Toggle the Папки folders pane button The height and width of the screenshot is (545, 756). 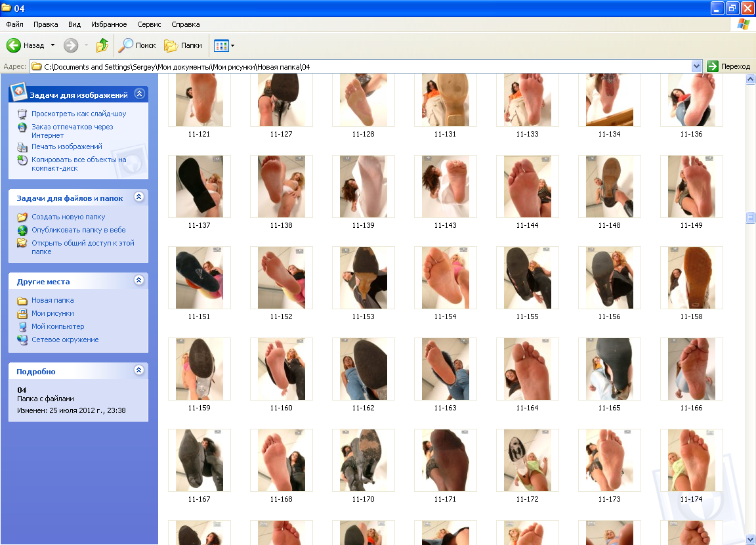(x=183, y=45)
